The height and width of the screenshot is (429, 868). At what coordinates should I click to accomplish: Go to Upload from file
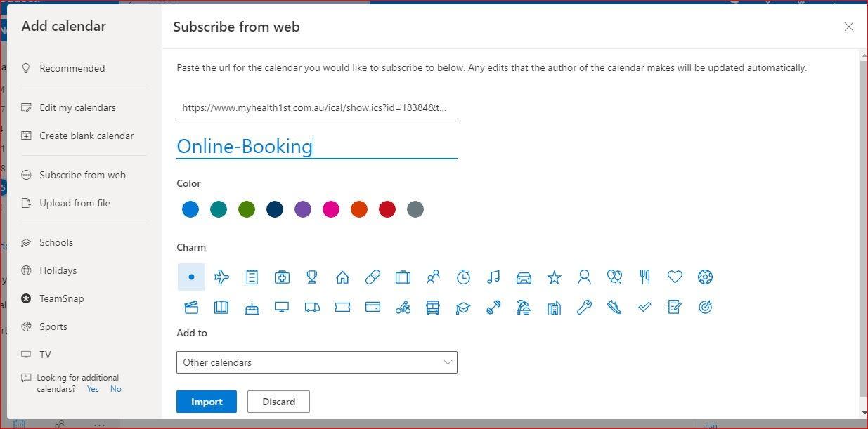pyautogui.click(x=75, y=203)
